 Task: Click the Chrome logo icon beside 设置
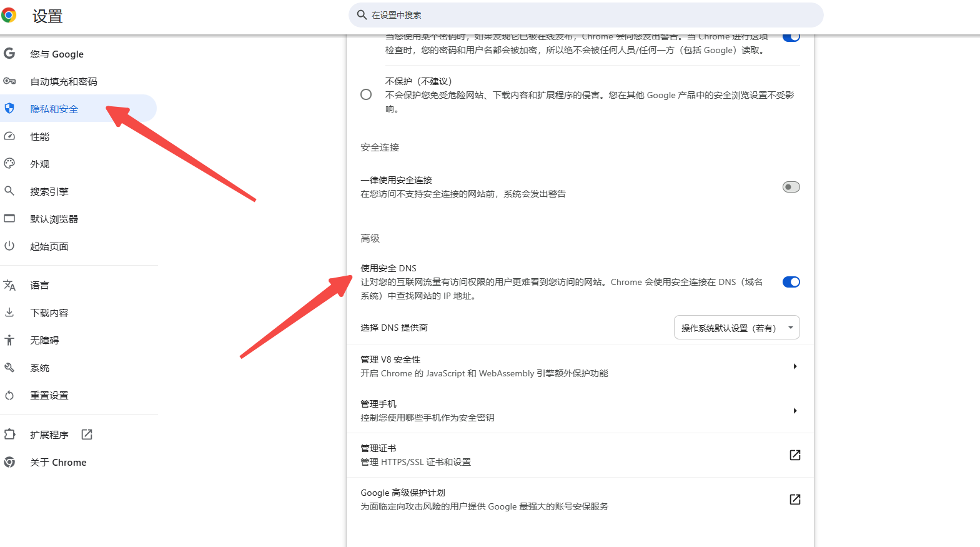9,15
